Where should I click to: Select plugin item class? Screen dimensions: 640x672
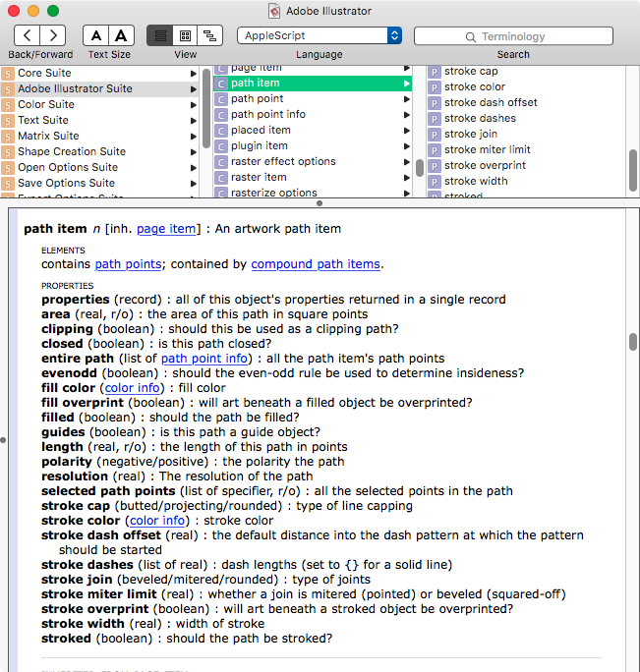pos(313,146)
